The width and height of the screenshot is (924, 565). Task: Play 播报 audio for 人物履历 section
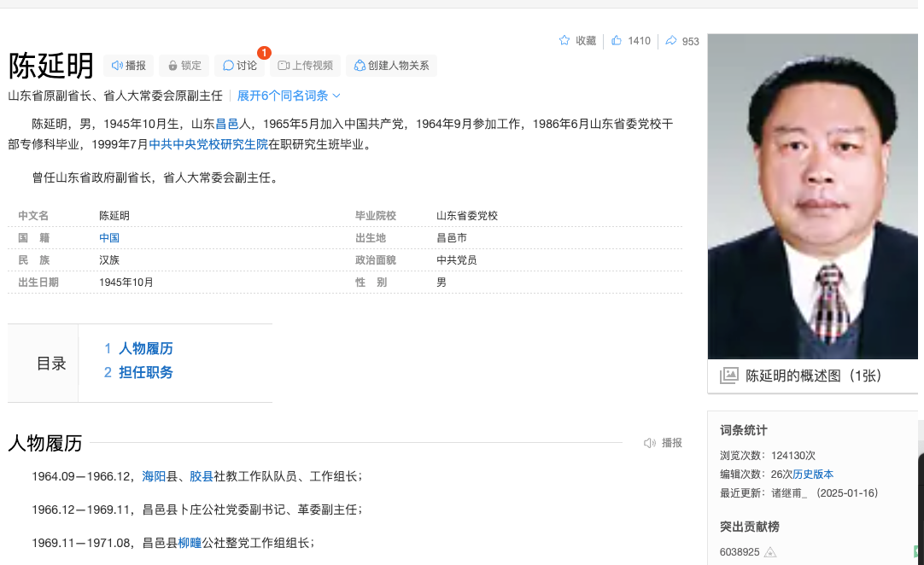[x=664, y=443]
